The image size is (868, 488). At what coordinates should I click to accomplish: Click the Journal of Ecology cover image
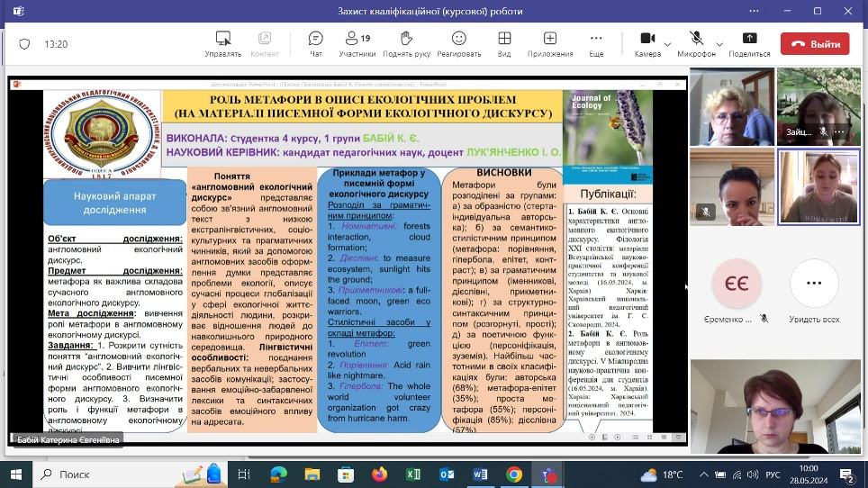[x=607, y=137]
